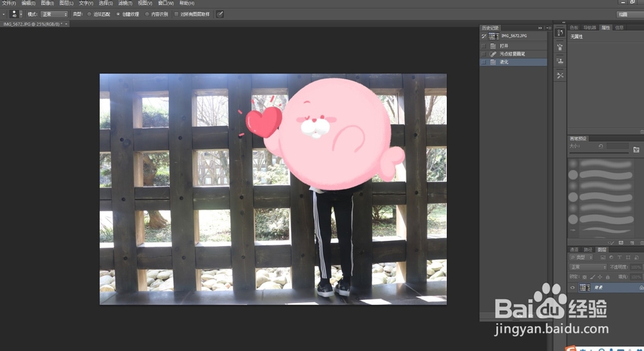Select the 历史记录 panel tab
The width and height of the screenshot is (644, 351).
coord(490,28)
